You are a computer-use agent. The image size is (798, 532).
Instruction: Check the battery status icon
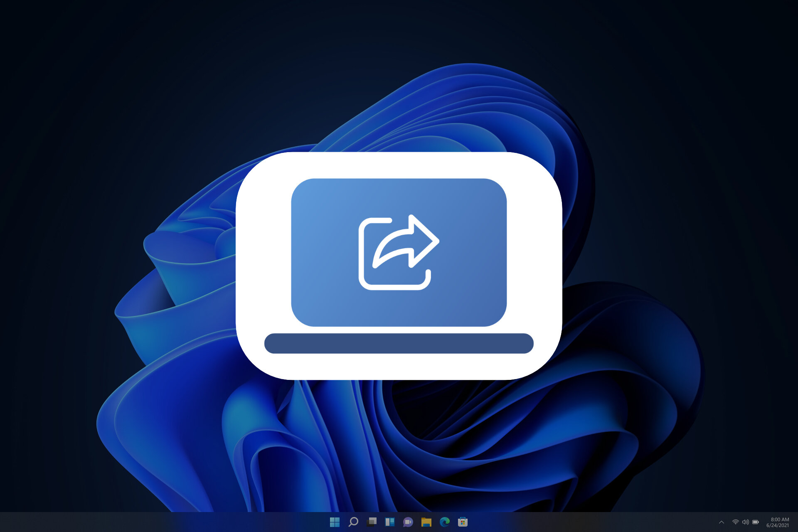click(756, 522)
